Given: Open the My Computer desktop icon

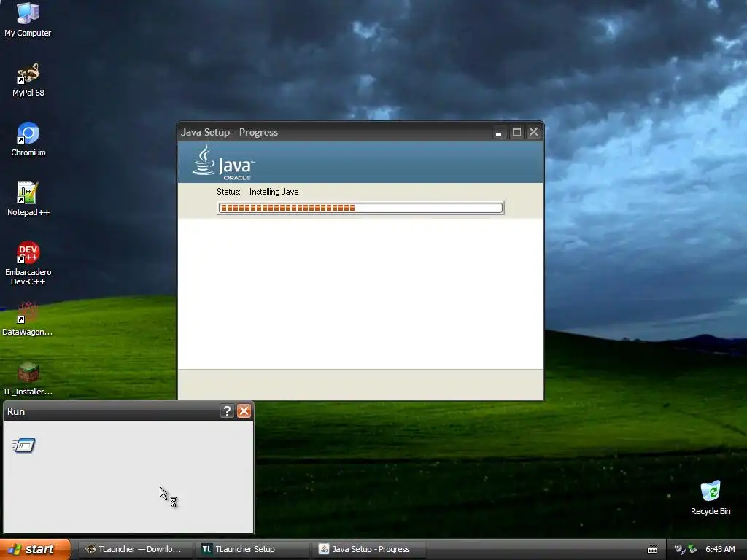Looking at the screenshot, I should pos(28,20).
